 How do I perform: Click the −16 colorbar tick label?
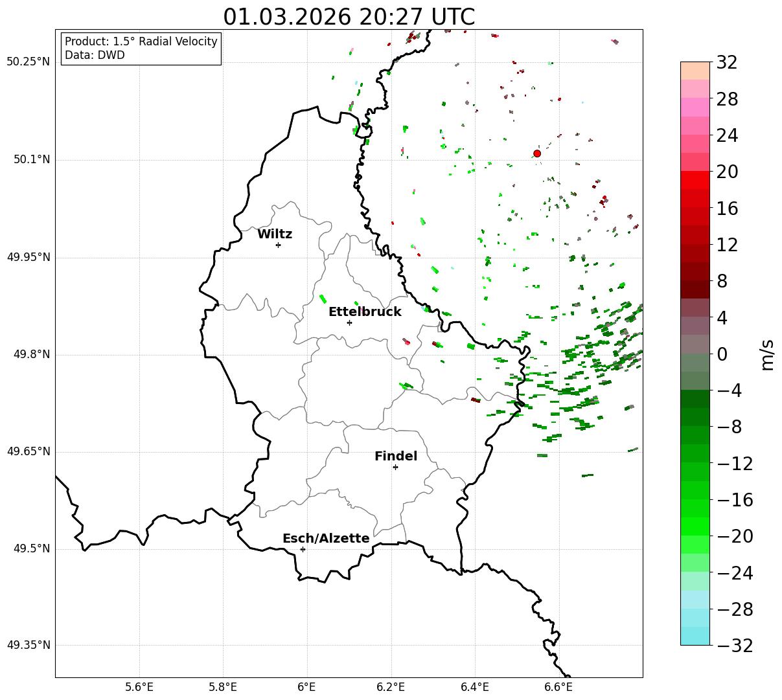(x=734, y=500)
